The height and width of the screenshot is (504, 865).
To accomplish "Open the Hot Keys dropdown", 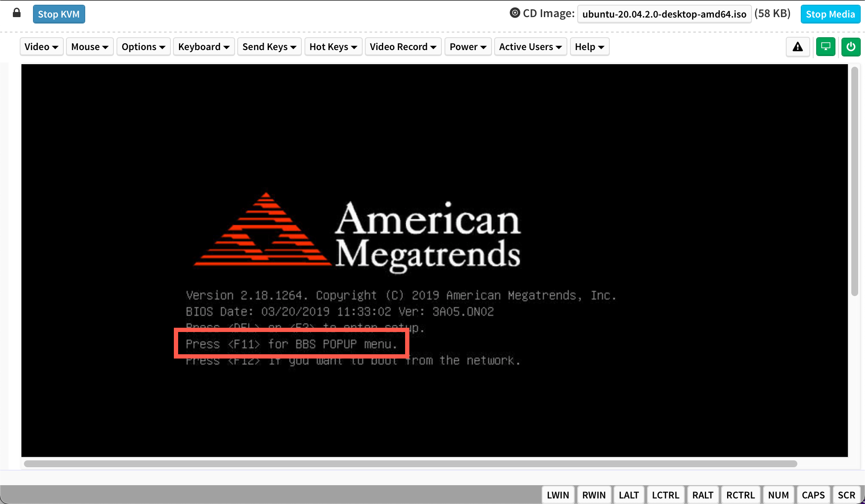I will 333,47.
